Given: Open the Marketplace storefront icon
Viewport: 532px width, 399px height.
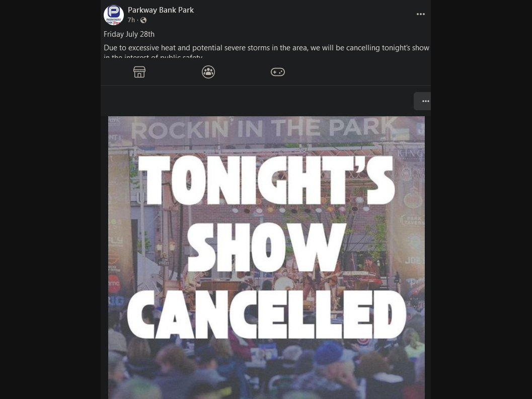Looking at the screenshot, I should pyautogui.click(x=139, y=72).
